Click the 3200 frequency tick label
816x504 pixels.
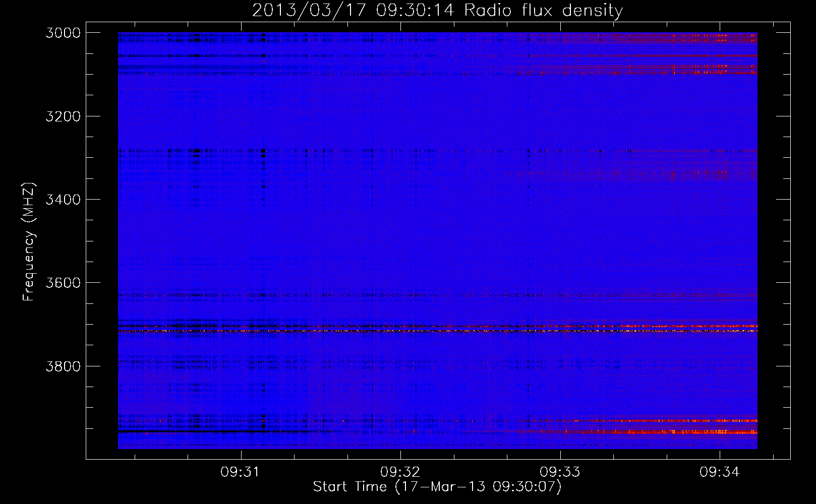click(63, 116)
